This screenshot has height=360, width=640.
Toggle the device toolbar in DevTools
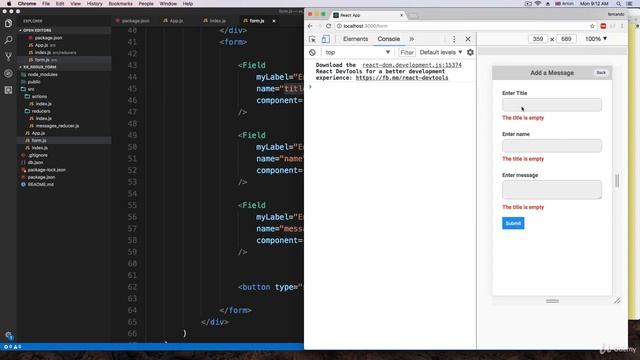click(x=325, y=39)
